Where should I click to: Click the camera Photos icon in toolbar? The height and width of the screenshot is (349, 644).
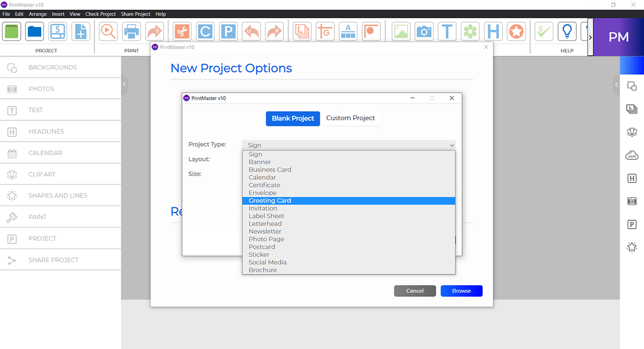coord(424,31)
